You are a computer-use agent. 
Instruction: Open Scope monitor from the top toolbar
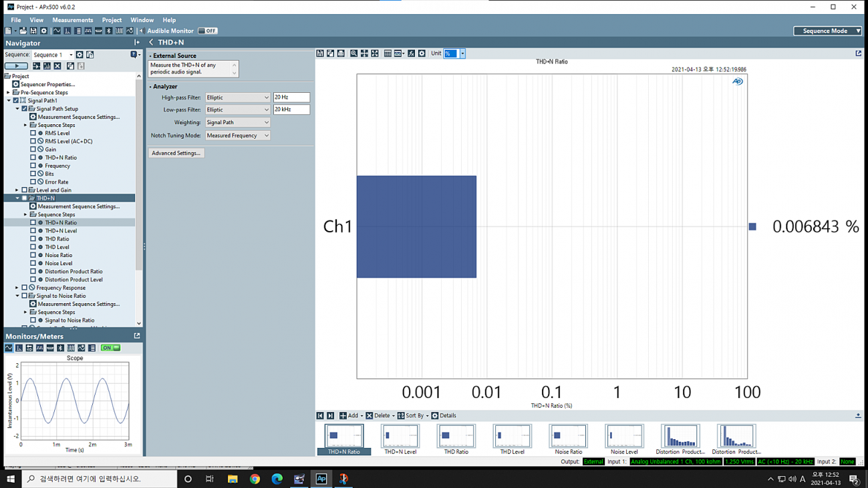tap(57, 31)
